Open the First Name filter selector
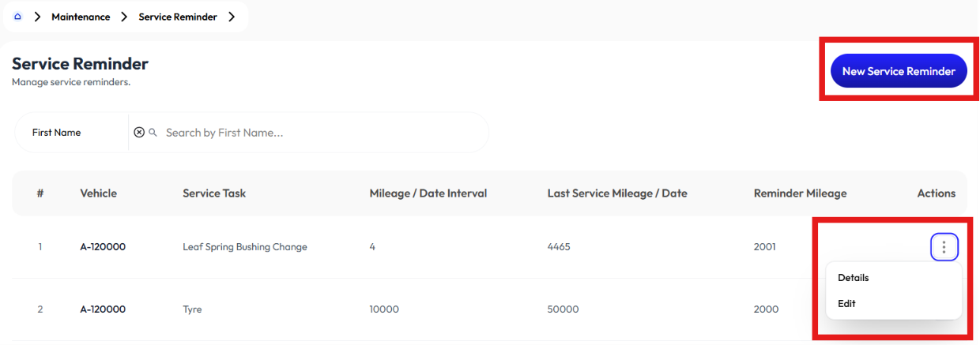The width and height of the screenshot is (980, 345). [x=72, y=133]
